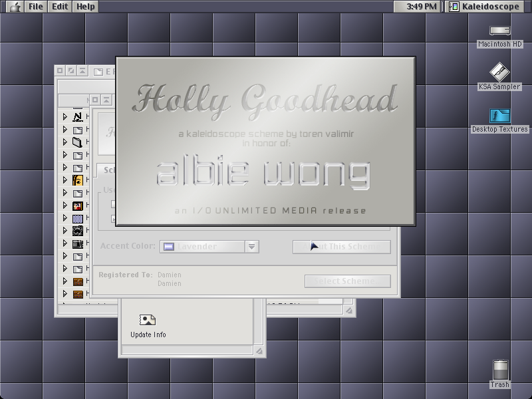Image resolution: width=532 pixels, height=399 pixels.
Task: Click the size grip of Update Info window
Action: [x=259, y=351]
